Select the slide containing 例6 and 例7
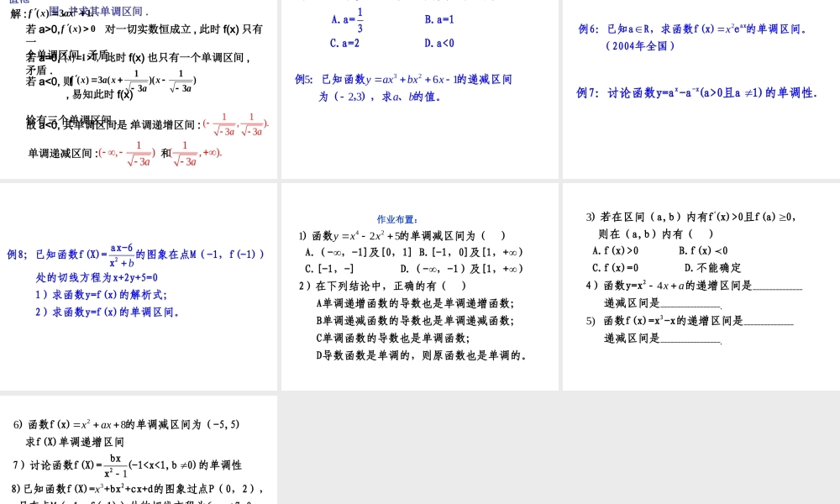The image size is (840, 504). [x=701, y=89]
